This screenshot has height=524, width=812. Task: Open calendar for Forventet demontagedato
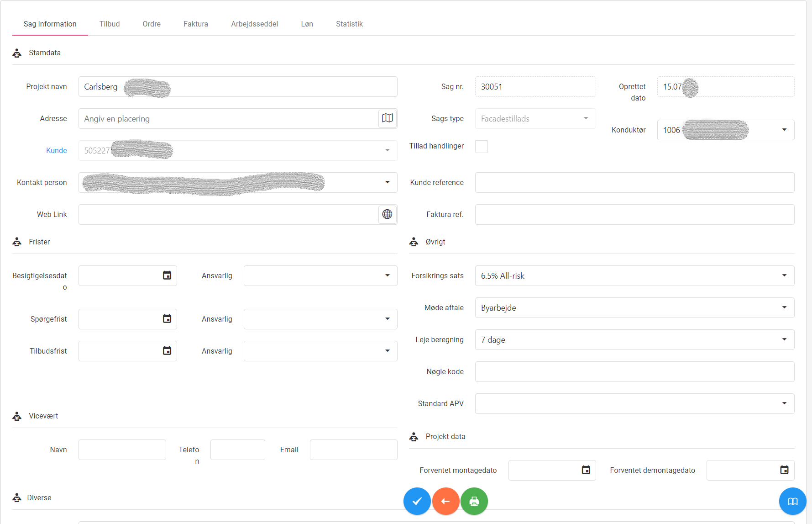click(784, 470)
